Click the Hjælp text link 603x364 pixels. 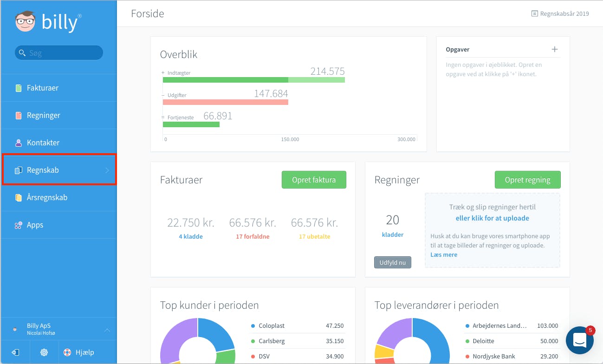pos(85,352)
